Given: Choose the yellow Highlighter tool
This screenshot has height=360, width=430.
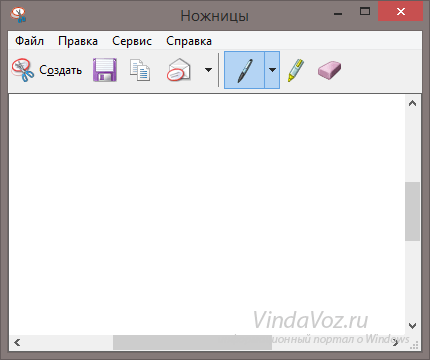Looking at the screenshot, I should 296,70.
